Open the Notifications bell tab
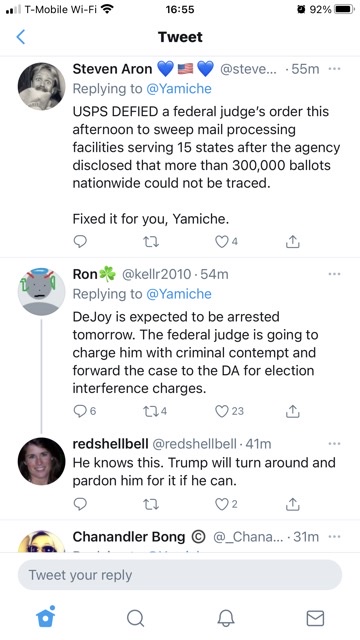The width and height of the screenshot is (360, 640). click(226, 618)
